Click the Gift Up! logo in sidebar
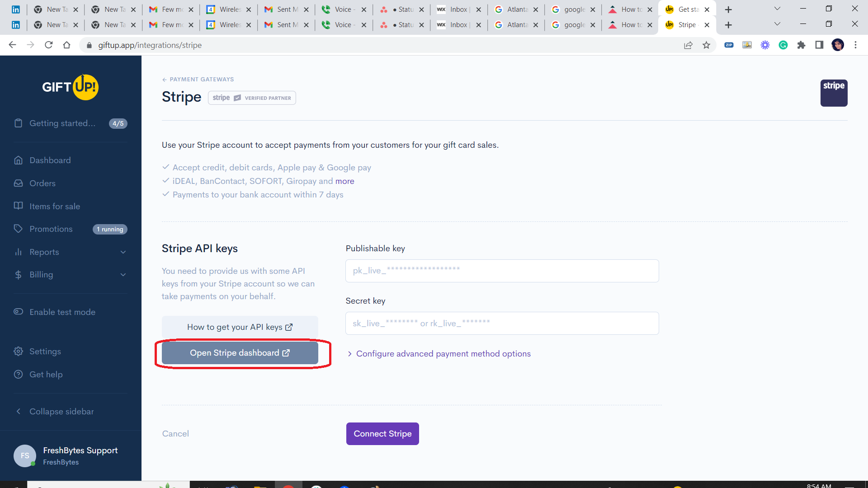The width and height of the screenshot is (868, 488). [70, 87]
